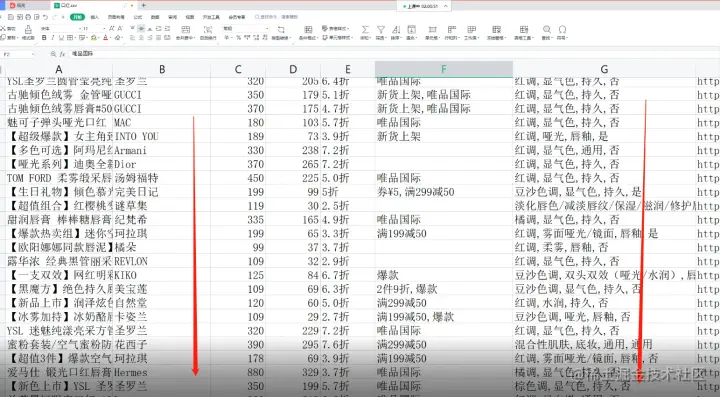Select the 880 price cell

click(x=238, y=372)
